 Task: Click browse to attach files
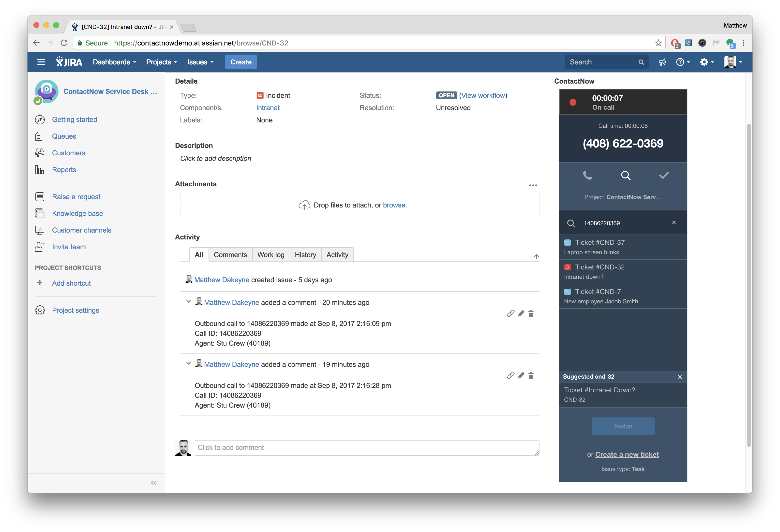point(395,205)
